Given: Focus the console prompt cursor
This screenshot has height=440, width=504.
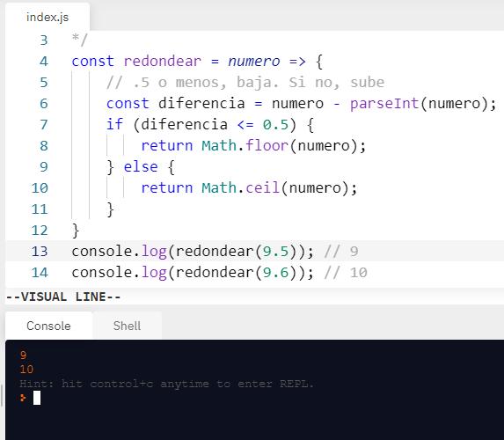Looking at the screenshot, I should point(37,398).
